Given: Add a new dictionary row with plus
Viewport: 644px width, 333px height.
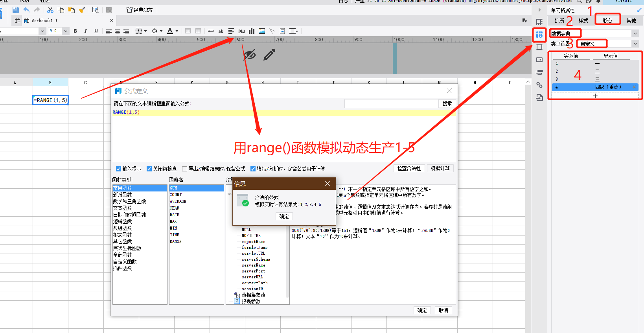Looking at the screenshot, I should click(x=595, y=96).
